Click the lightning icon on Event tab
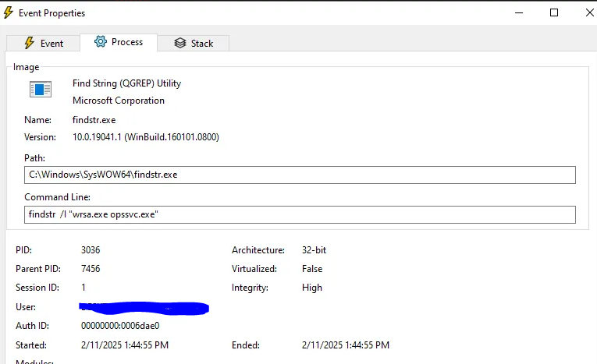This screenshot has width=597, height=364. [30, 43]
